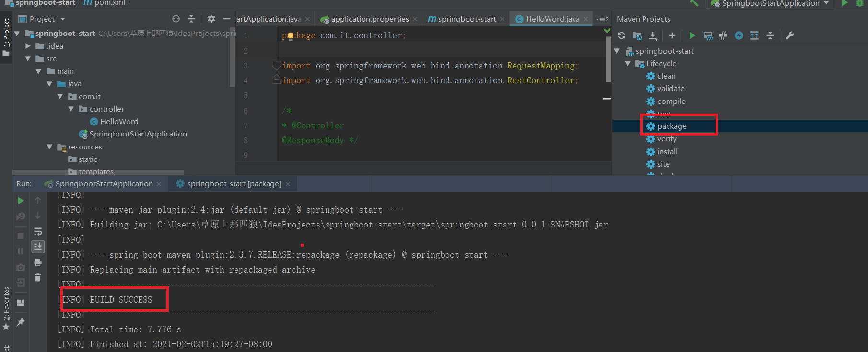
Task: Collapse springboot-start project root
Action: pos(17,34)
